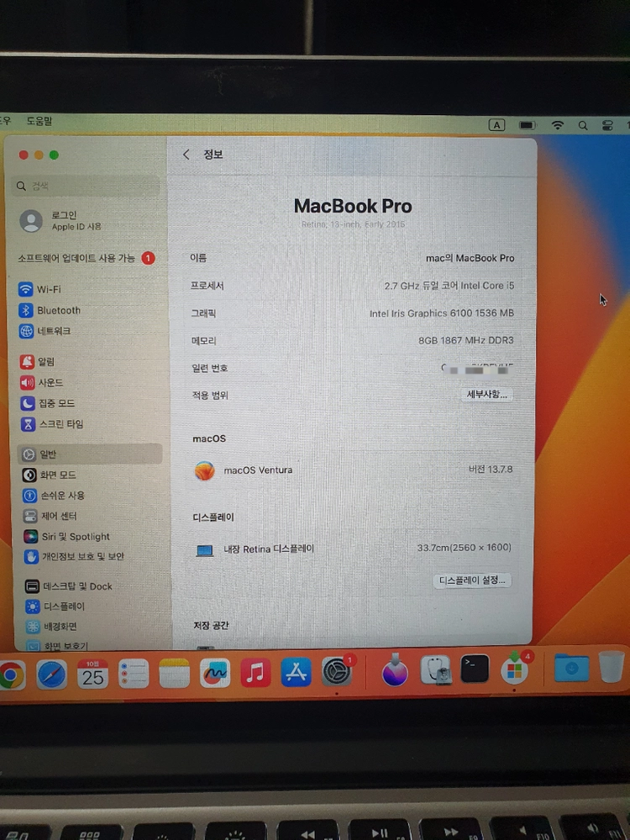Click System Settings icon in the Dock

click(337, 670)
